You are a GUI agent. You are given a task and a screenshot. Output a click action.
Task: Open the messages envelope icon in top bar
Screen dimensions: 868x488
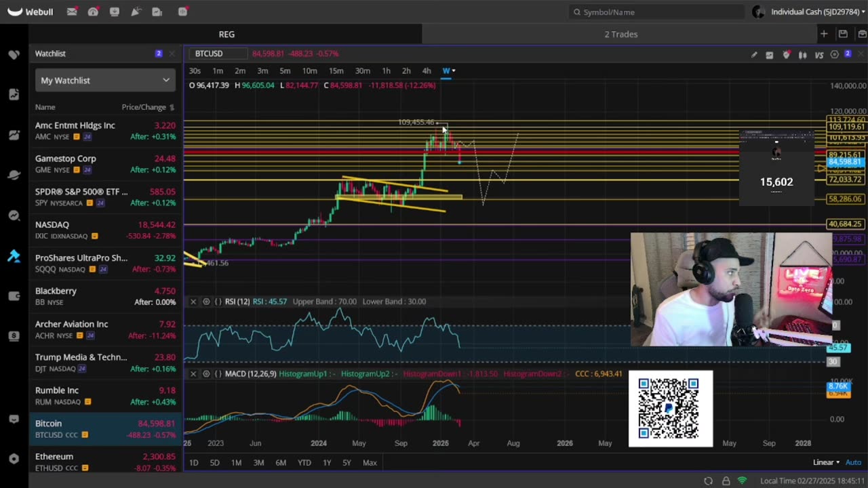[x=72, y=12]
